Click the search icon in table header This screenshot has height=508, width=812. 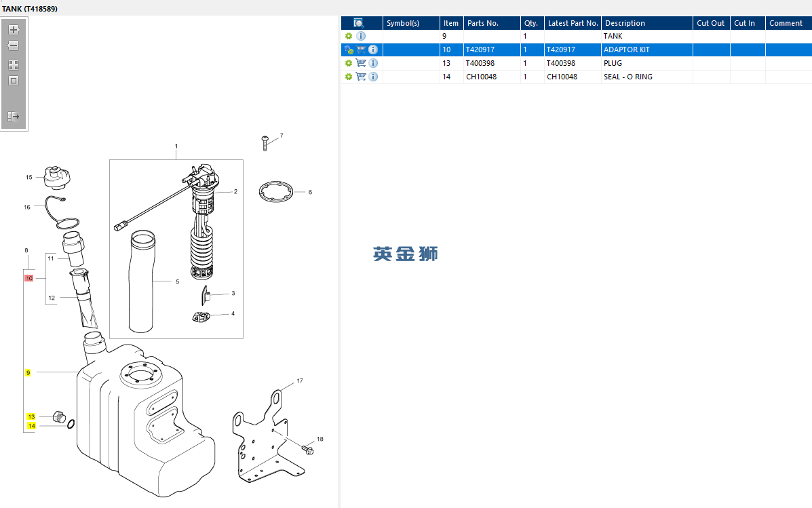coord(358,23)
